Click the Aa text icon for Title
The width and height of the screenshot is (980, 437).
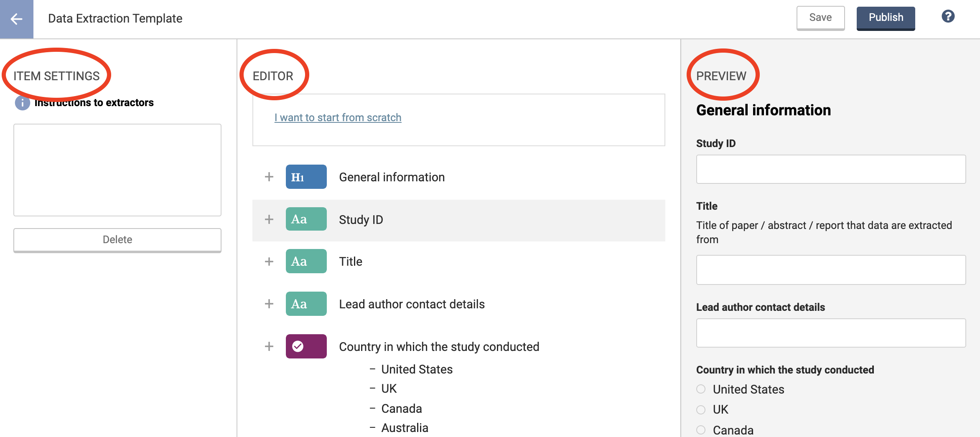pyautogui.click(x=306, y=262)
